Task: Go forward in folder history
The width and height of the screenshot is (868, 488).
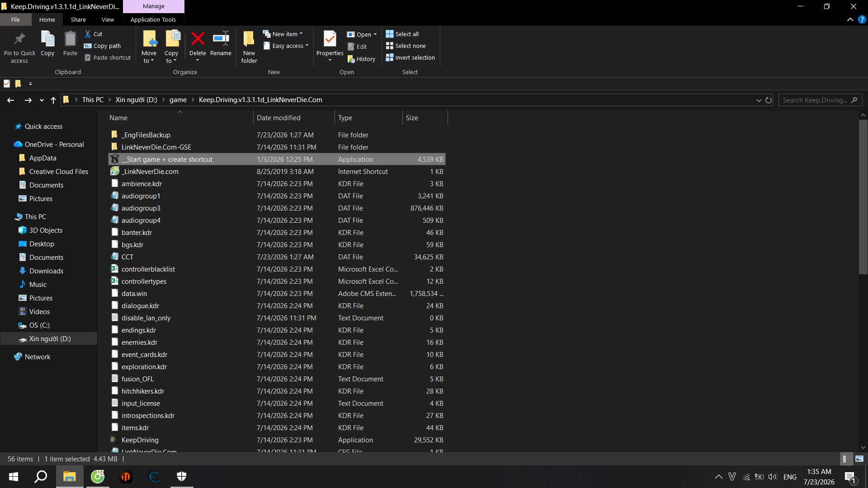Action: 28,100
